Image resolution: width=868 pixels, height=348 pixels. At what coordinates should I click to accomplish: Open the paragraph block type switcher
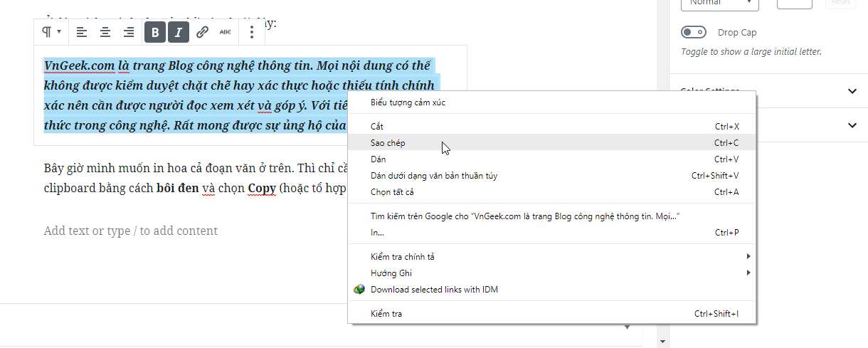(51, 32)
